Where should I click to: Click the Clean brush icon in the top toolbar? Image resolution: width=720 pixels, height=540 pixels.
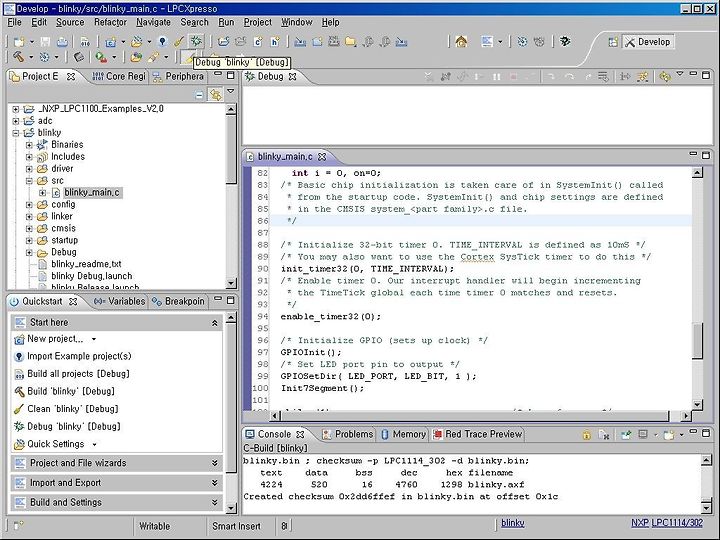(x=179, y=42)
